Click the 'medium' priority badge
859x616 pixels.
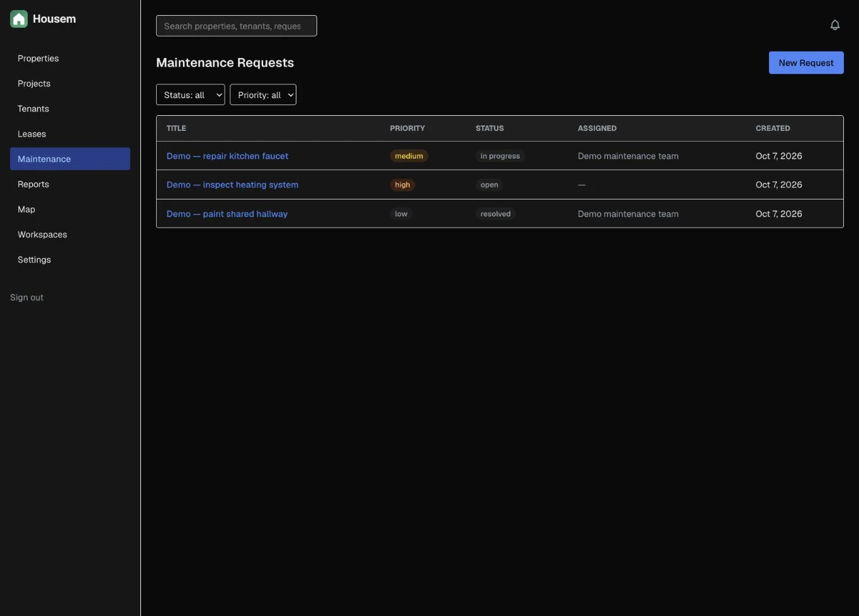pyautogui.click(x=409, y=156)
